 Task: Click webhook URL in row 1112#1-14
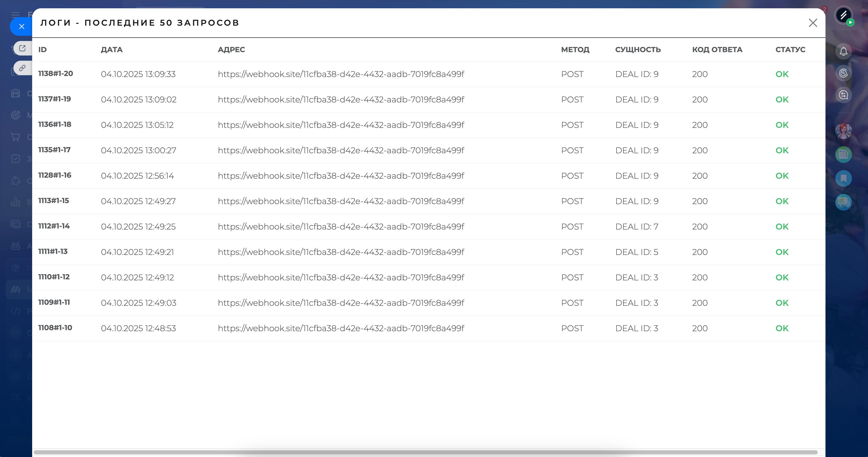pyautogui.click(x=341, y=226)
